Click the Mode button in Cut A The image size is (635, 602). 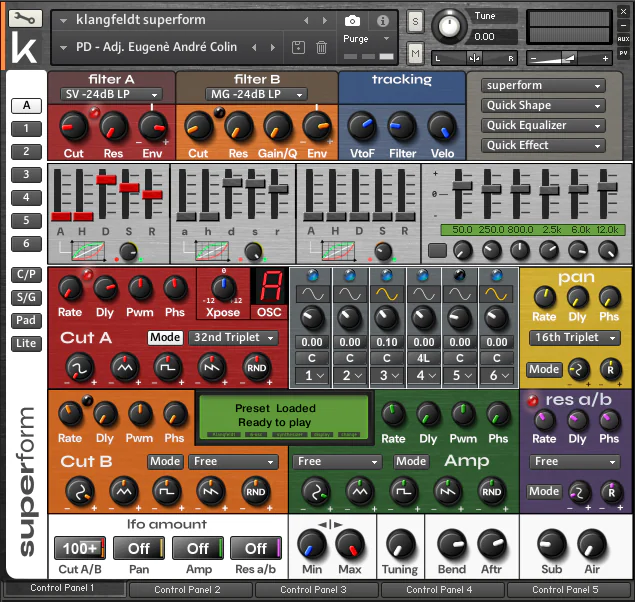[x=165, y=337]
